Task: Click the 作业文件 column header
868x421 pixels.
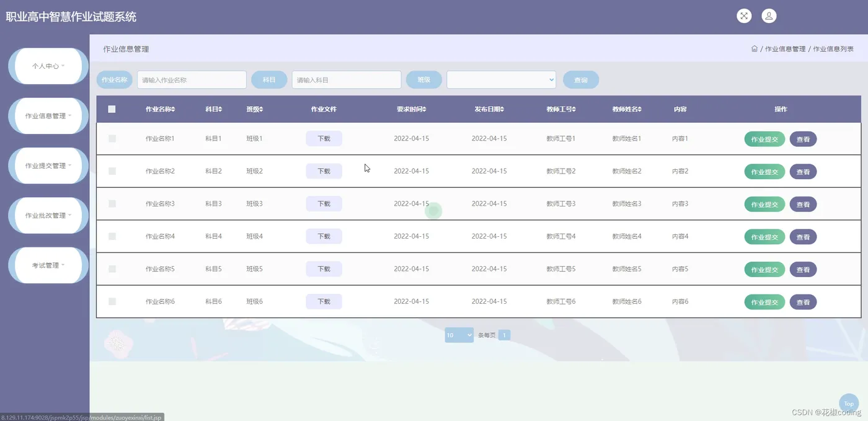Action: click(324, 109)
